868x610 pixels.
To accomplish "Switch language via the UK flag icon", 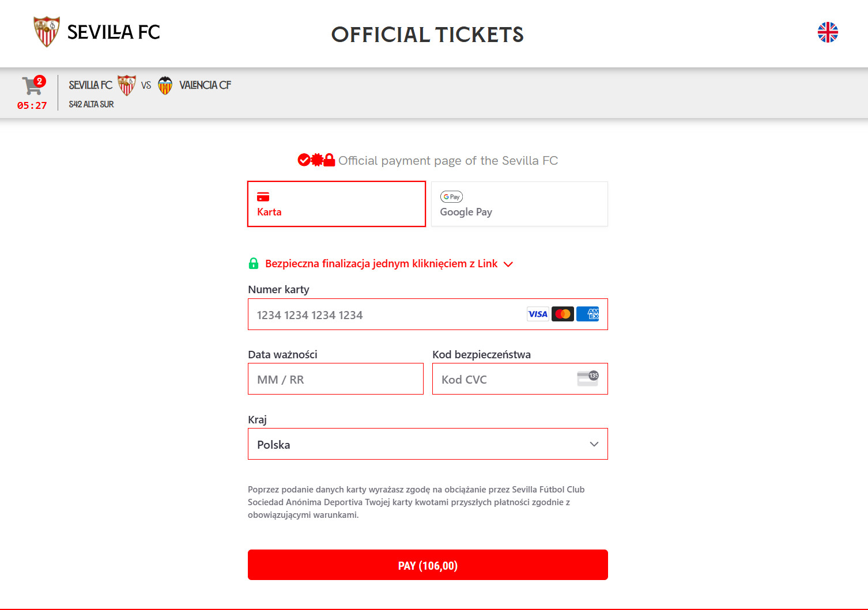I will [x=828, y=32].
